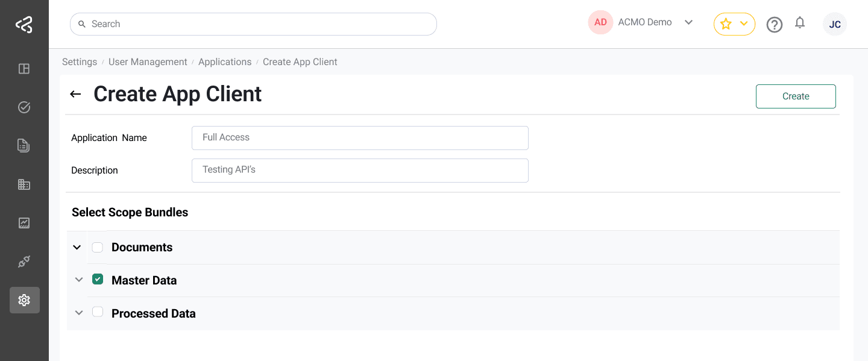Go to Applications in the breadcrumb
This screenshot has width=868, height=361.
pyautogui.click(x=225, y=61)
